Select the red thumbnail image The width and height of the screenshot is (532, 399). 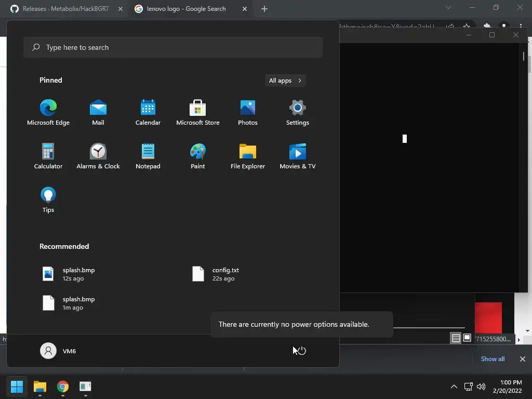488,317
